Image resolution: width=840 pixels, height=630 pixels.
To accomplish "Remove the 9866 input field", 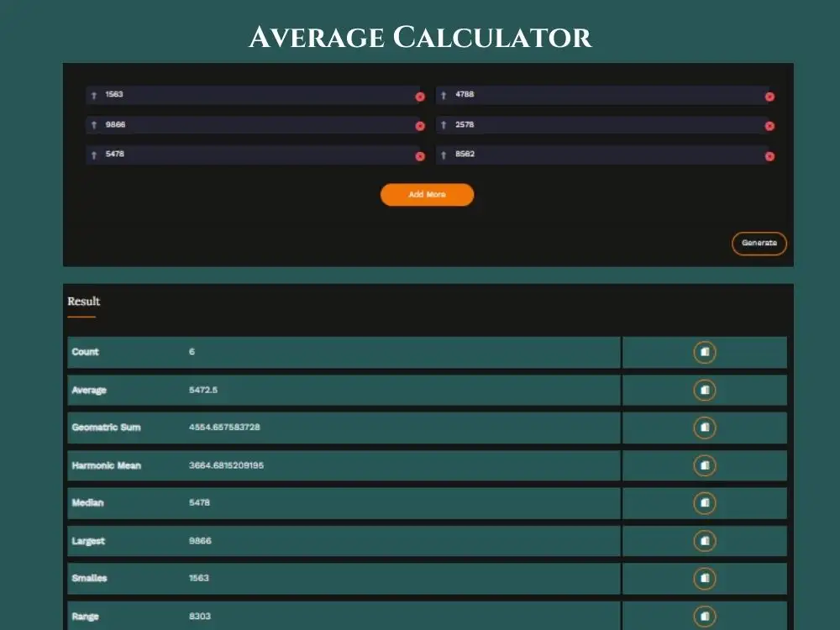I will tap(420, 126).
